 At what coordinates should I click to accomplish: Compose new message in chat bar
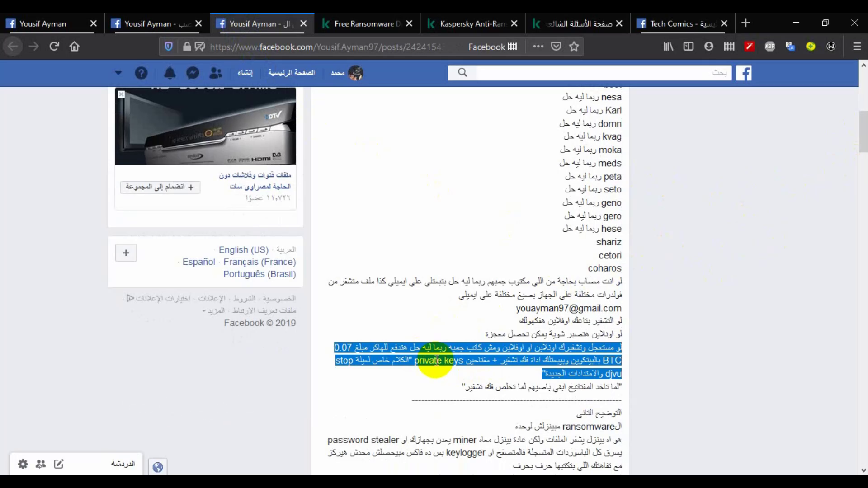[59, 464]
